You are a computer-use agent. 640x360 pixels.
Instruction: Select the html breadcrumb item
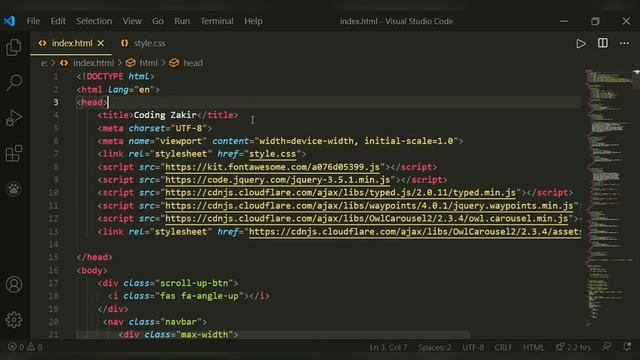149,63
